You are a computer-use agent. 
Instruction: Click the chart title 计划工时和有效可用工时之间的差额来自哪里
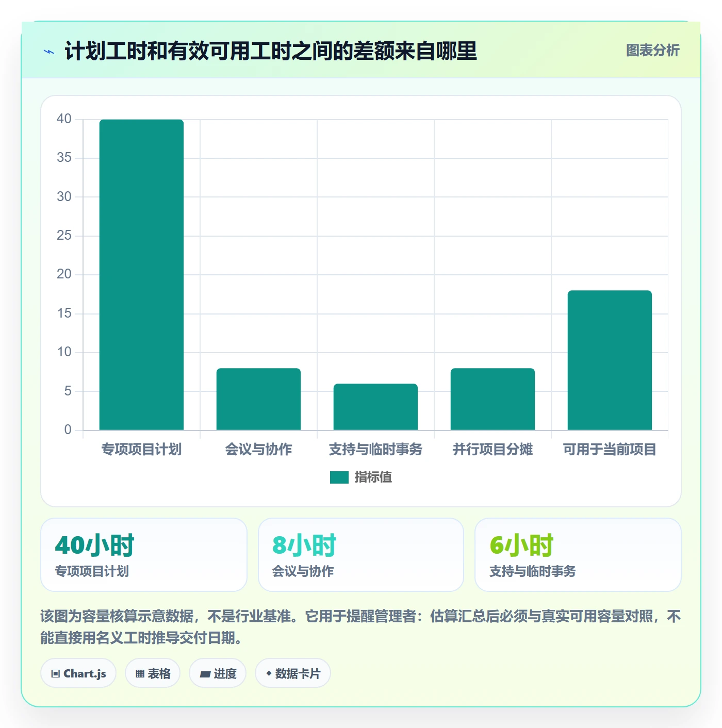(x=271, y=51)
